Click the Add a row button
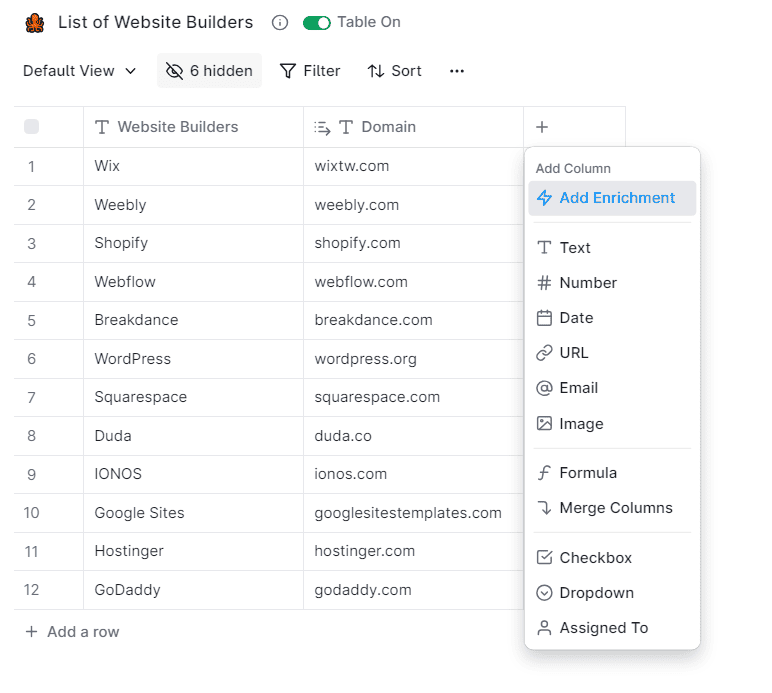Viewport: 772px width, 693px height. (x=73, y=631)
